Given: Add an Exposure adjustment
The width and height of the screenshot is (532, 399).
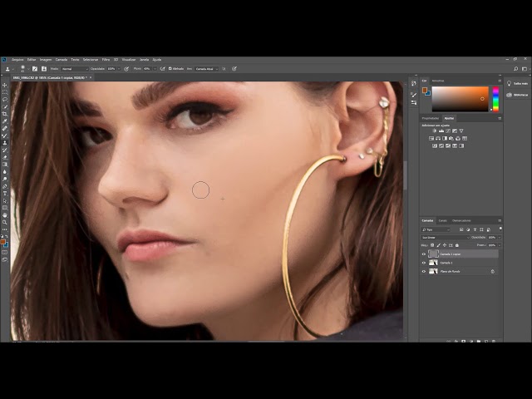Looking at the screenshot, I should pyautogui.click(x=455, y=131).
